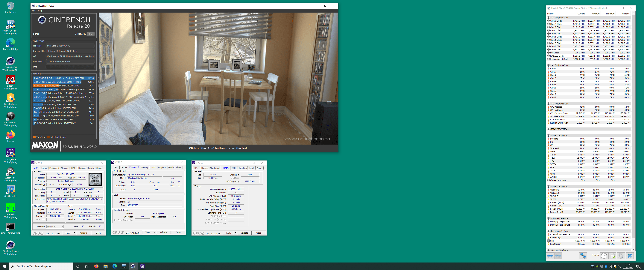Open Tools dropdown arrow in CPU-Z Mainboard window
Screen dimensions: 644x270
(154, 232)
